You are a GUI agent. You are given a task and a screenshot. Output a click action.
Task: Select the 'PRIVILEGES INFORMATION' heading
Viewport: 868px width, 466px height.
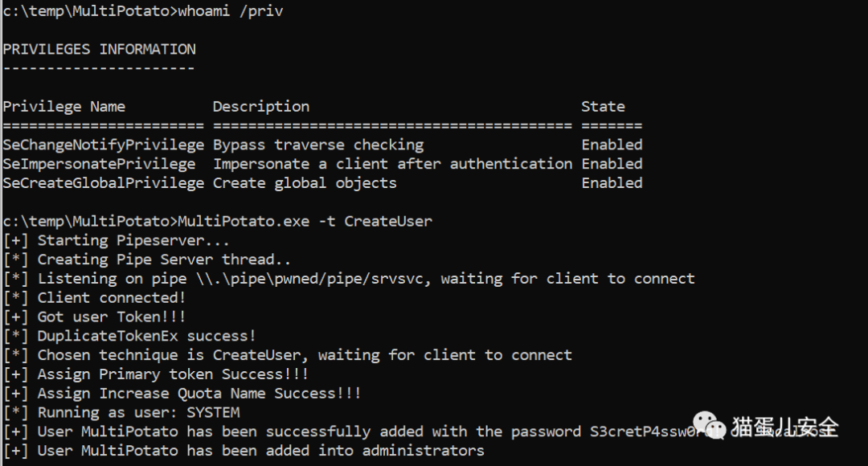point(99,49)
